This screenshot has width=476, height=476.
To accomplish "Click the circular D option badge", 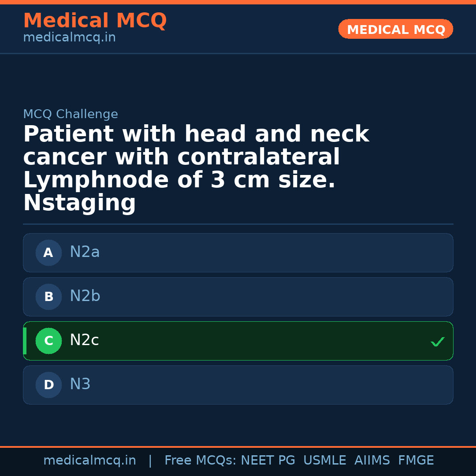I will [x=48, y=385].
